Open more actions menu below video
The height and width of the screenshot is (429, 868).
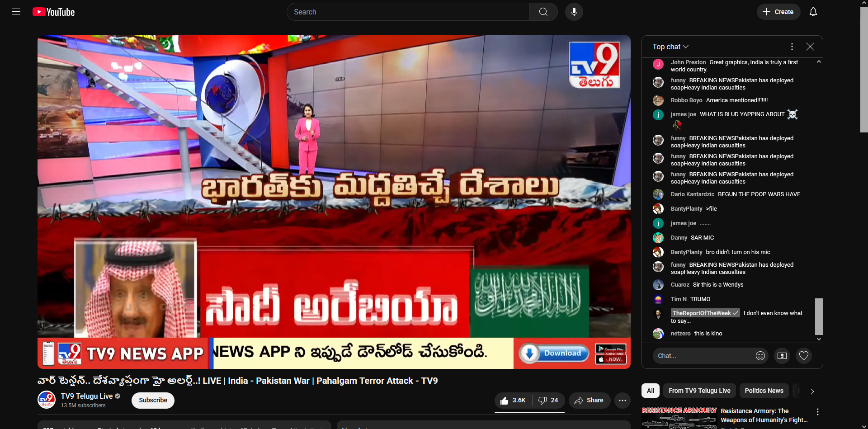623,401
